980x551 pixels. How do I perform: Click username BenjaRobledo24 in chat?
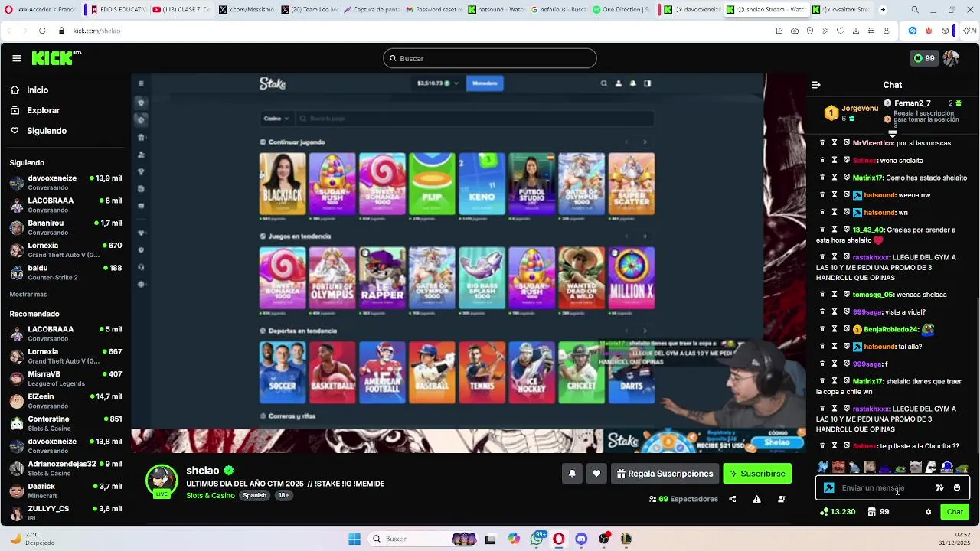(x=891, y=329)
